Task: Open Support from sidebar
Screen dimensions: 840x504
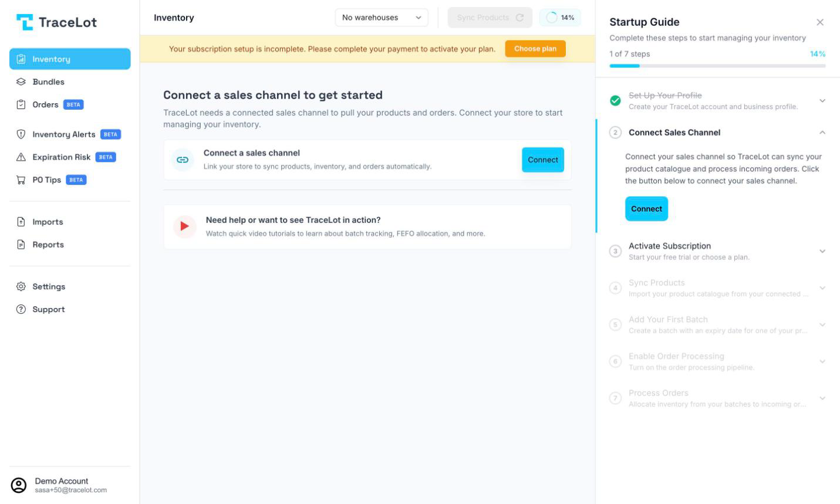Action: click(70, 309)
